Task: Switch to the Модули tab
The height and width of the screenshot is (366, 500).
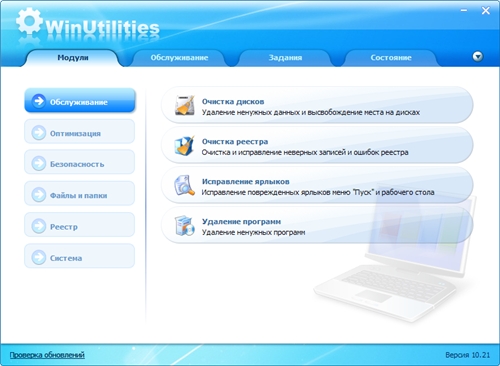Action: (73, 58)
